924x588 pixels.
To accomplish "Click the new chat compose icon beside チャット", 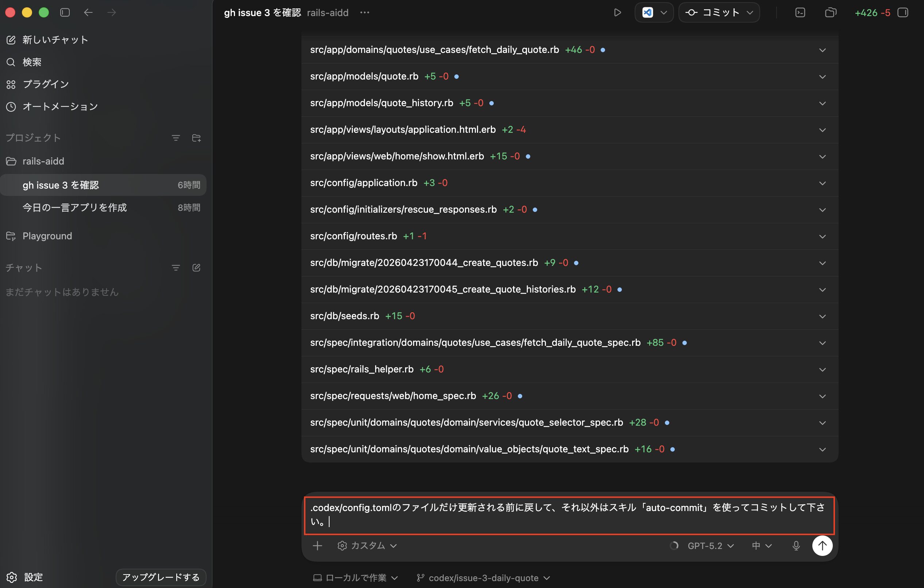I will 196,267.
